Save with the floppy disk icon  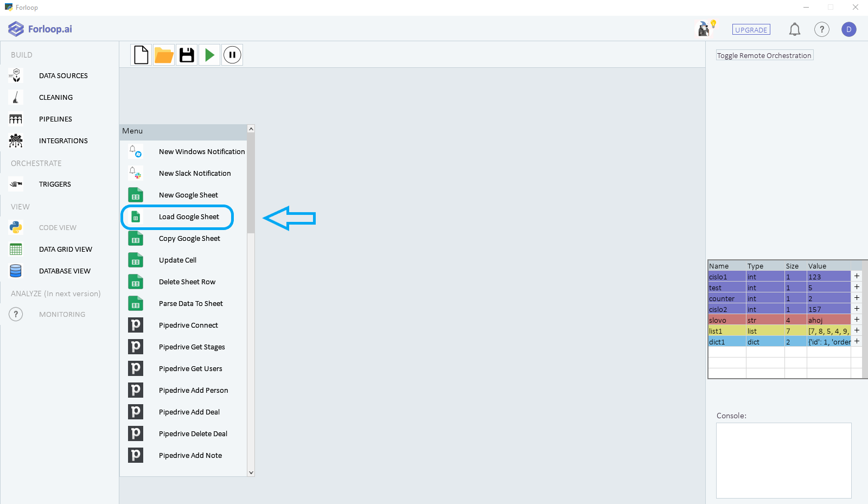(x=187, y=55)
